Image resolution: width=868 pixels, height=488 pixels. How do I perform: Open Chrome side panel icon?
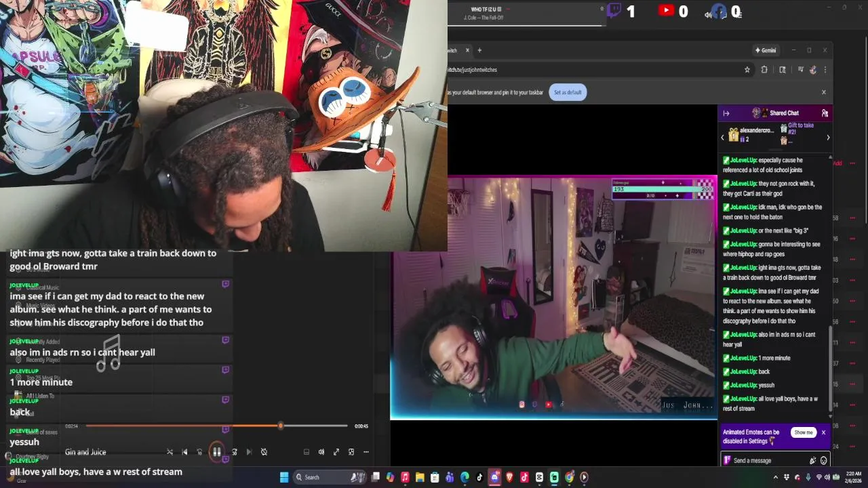tap(783, 70)
